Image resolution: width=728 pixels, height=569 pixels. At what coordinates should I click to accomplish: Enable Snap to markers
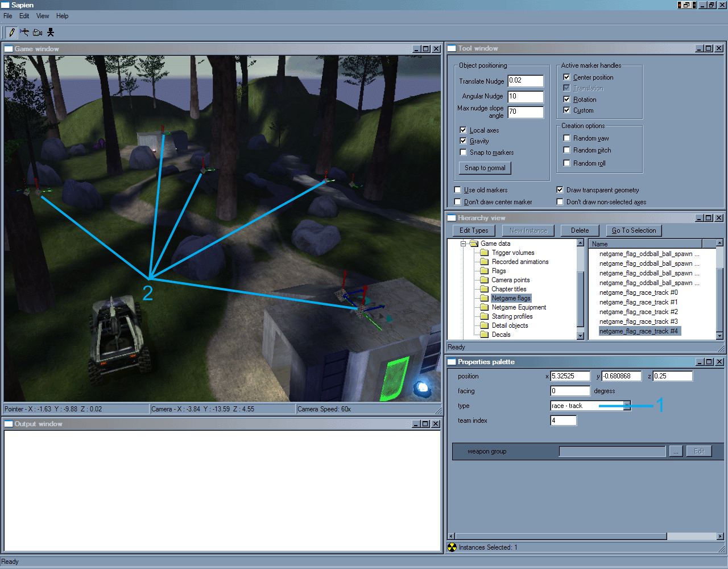463,152
